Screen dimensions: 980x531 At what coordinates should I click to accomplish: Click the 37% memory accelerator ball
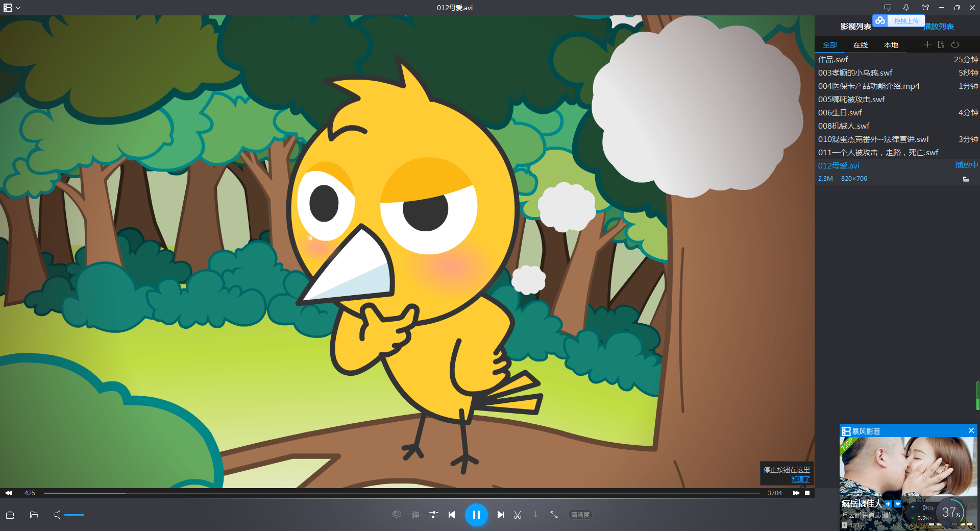coord(951,512)
